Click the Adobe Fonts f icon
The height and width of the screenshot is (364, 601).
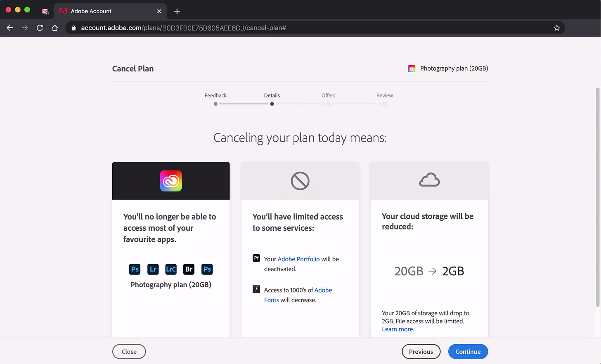[x=256, y=289]
